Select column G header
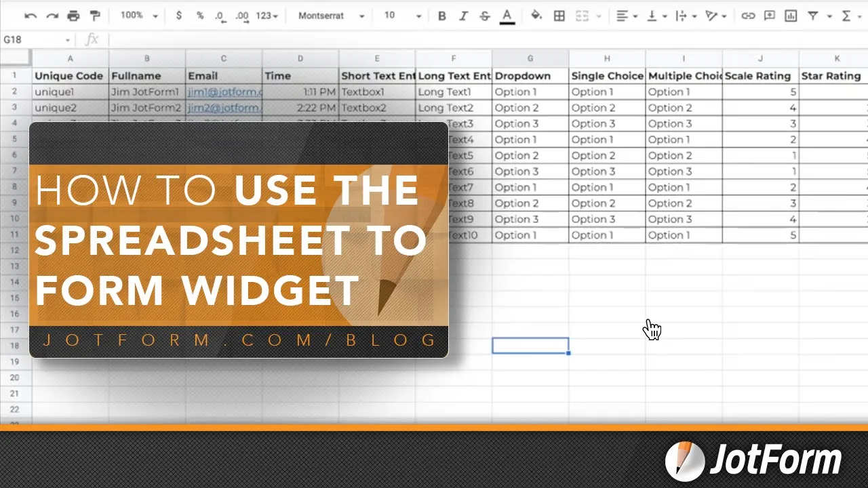Image resolution: width=868 pixels, height=488 pixels. click(x=530, y=59)
